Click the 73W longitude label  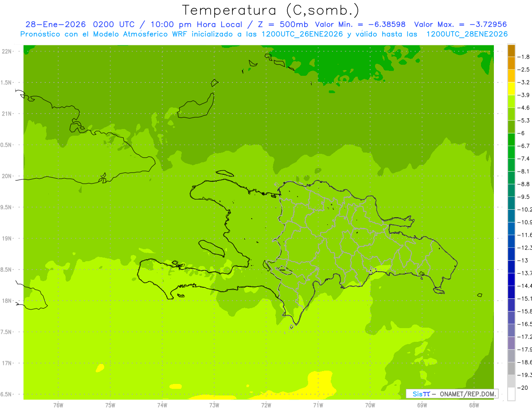click(x=214, y=405)
